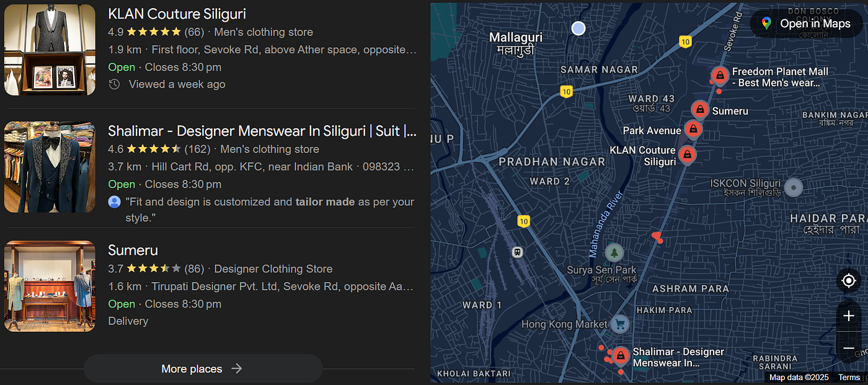
Task: Click the More places button
Action: (x=203, y=369)
